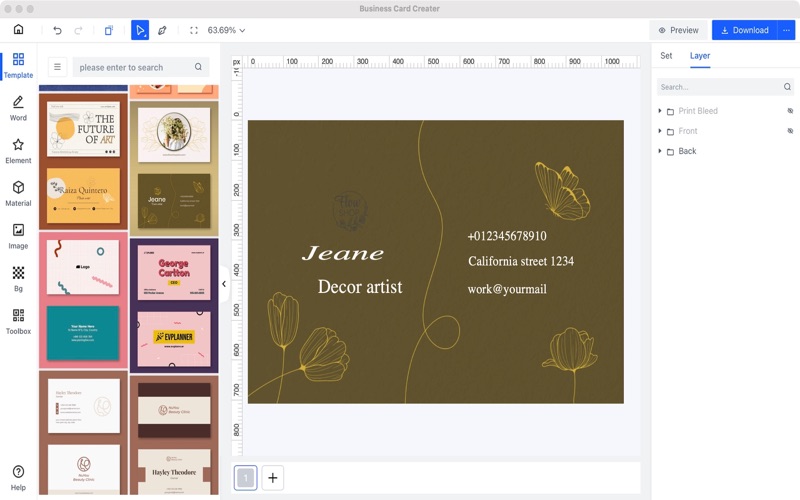Expand the Back layer folder

(x=660, y=151)
